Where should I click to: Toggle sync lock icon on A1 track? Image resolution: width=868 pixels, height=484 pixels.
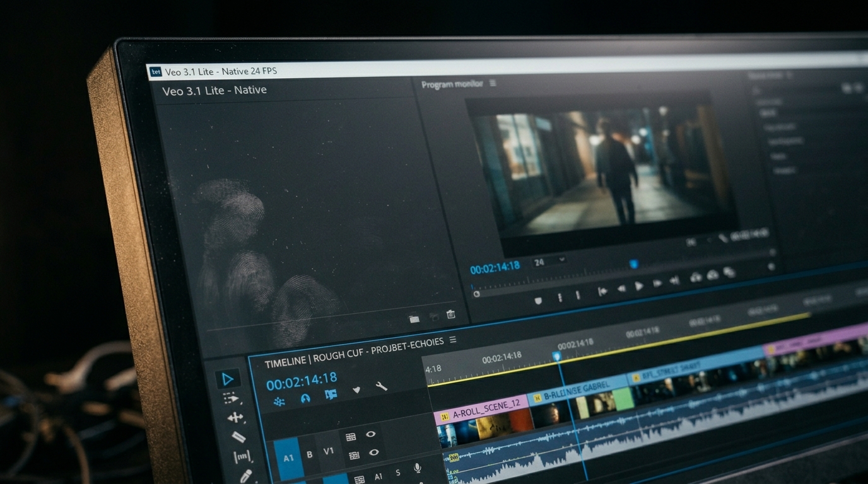coord(359,480)
